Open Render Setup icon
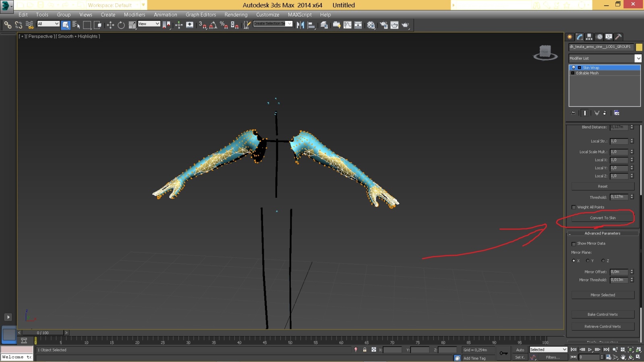This screenshot has height=362, width=644. coord(384,25)
